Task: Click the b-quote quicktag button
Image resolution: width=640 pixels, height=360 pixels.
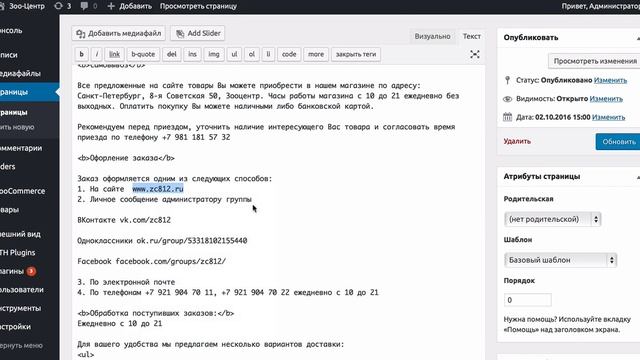Action: click(x=143, y=54)
